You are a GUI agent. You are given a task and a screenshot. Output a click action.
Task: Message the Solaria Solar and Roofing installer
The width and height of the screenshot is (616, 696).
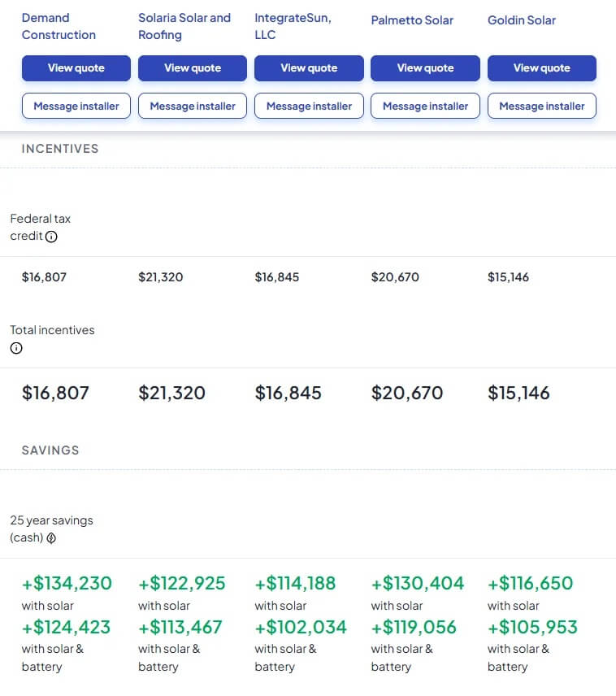193,106
